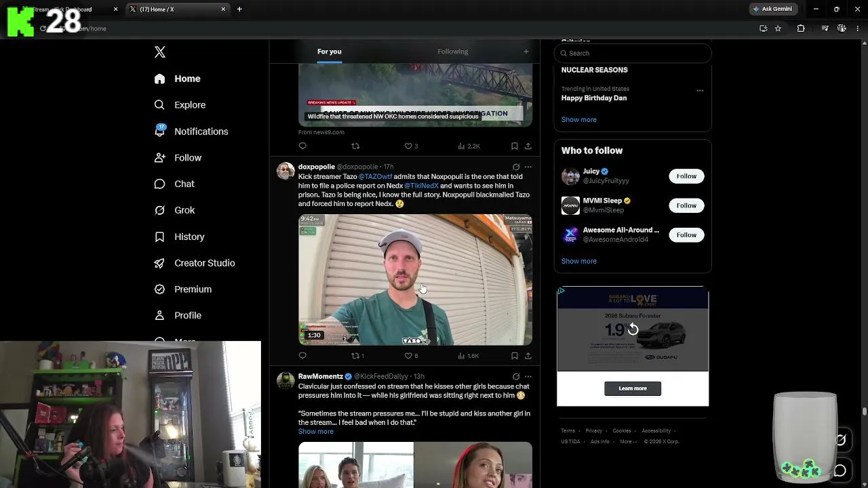Open History in the sidebar
This screenshot has height=488, width=868.
pos(179,237)
